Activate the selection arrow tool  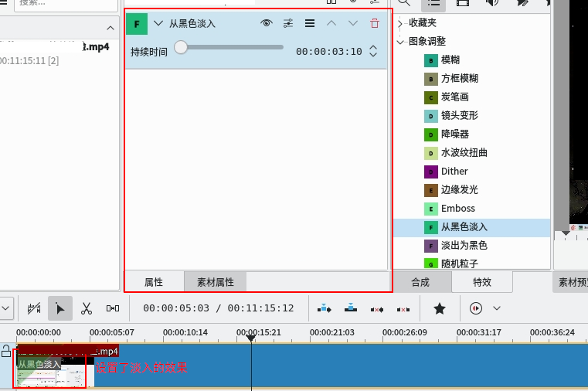click(60, 308)
